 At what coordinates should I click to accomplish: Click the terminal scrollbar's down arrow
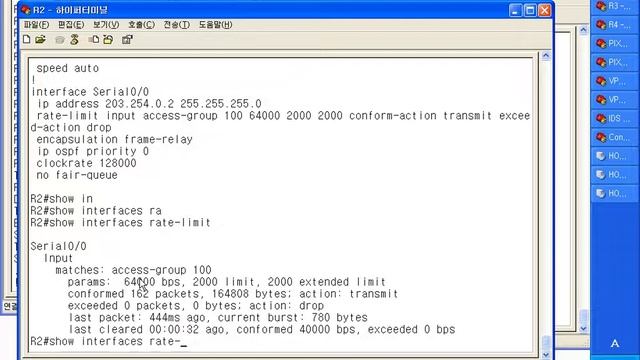[x=546, y=355]
